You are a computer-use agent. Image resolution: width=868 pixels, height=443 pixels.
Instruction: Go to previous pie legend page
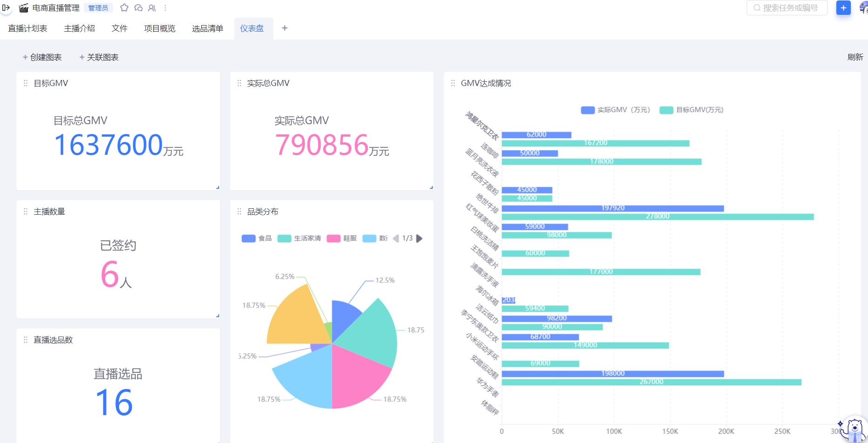(x=396, y=238)
